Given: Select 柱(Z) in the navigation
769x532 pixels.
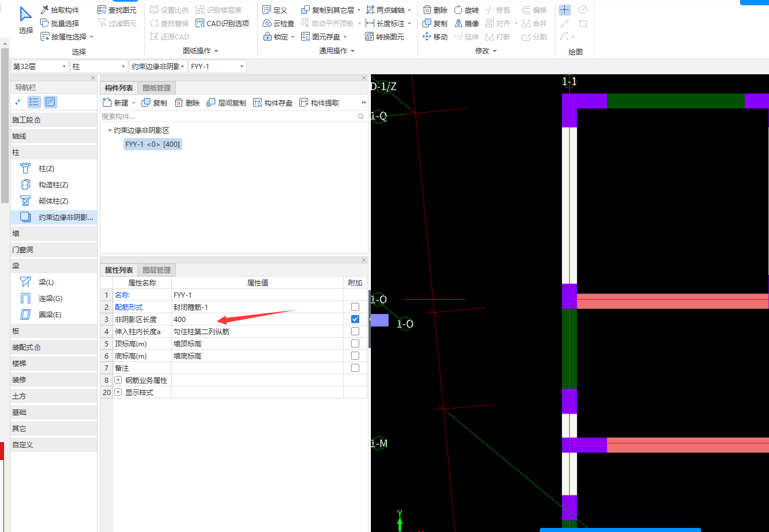Looking at the screenshot, I should [x=53, y=169].
